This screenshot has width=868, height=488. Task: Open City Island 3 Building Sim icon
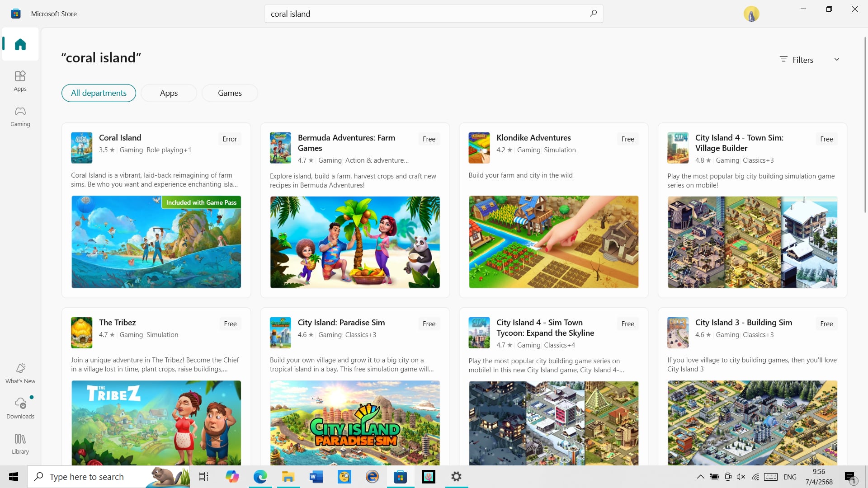coord(678,333)
